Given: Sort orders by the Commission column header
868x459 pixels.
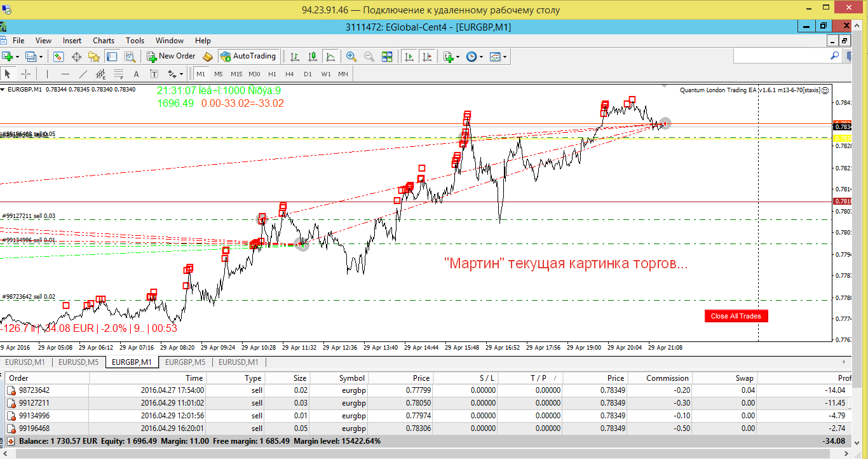Looking at the screenshot, I should [660, 378].
